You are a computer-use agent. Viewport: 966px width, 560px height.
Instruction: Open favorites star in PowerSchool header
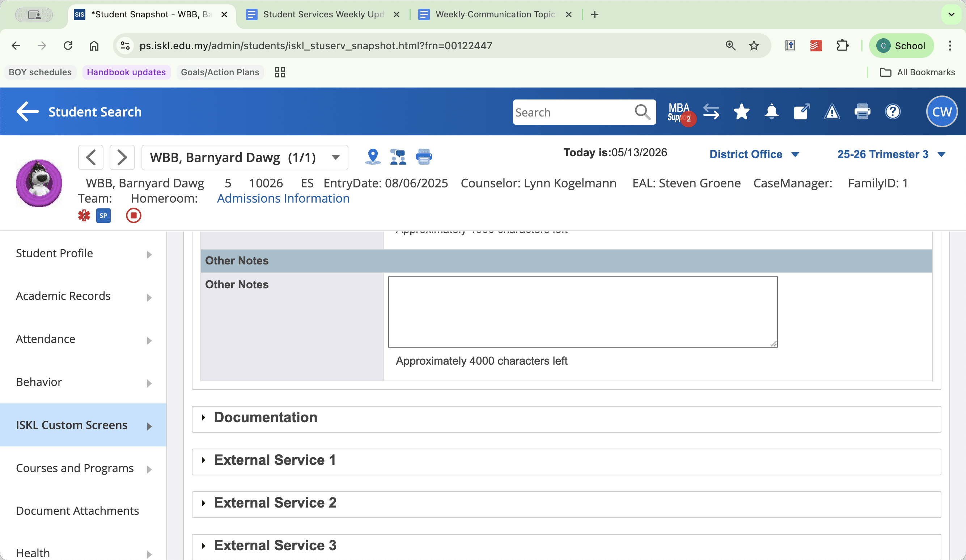point(741,112)
